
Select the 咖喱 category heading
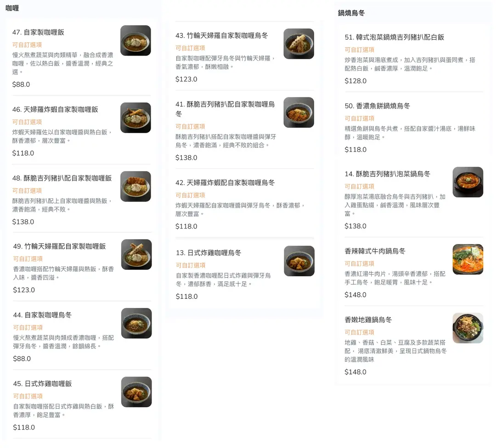(x=12, y=8)
